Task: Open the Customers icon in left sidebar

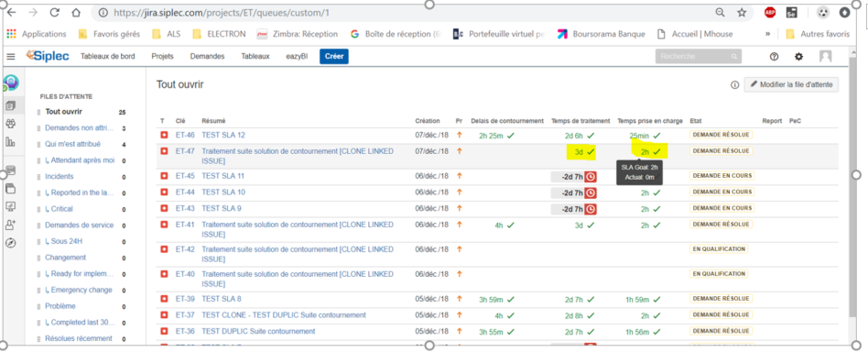Action: tap(10, 124)
